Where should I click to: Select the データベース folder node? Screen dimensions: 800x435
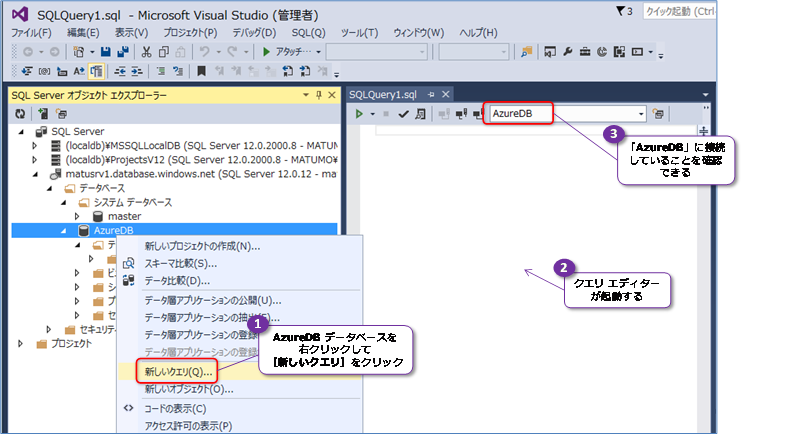click(x=102, y=188)
